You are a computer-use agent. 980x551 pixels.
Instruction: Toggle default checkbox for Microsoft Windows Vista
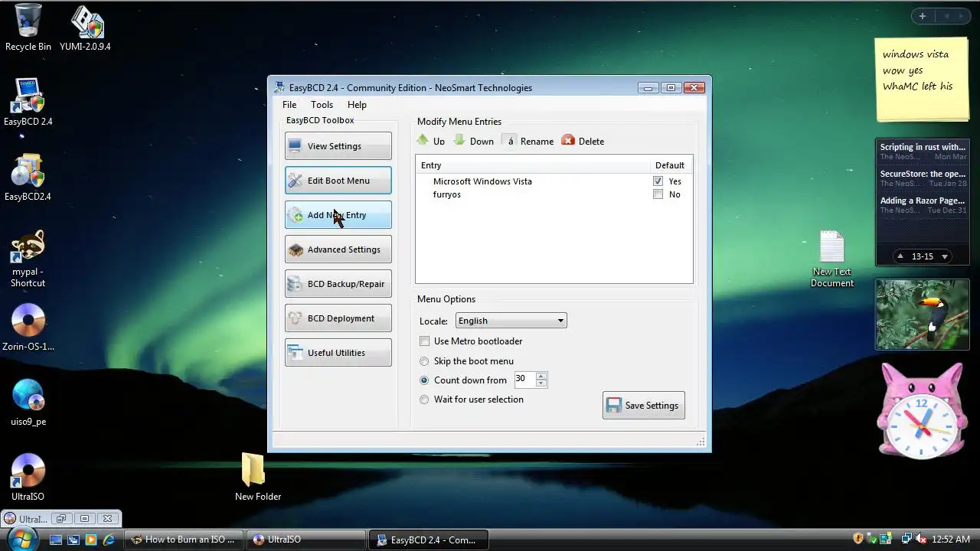click(x=658, y=181)
